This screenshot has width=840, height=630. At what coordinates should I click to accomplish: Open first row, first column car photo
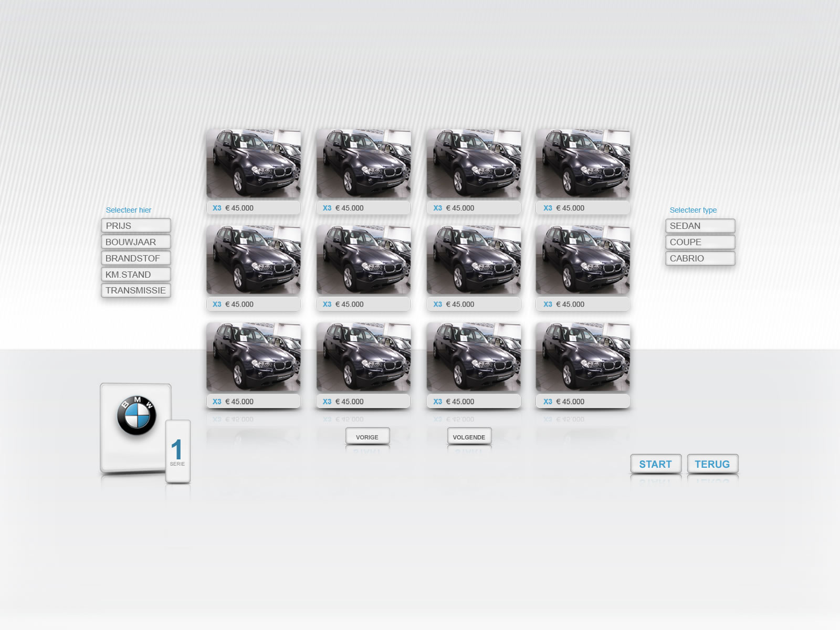[x=254, y=164]
